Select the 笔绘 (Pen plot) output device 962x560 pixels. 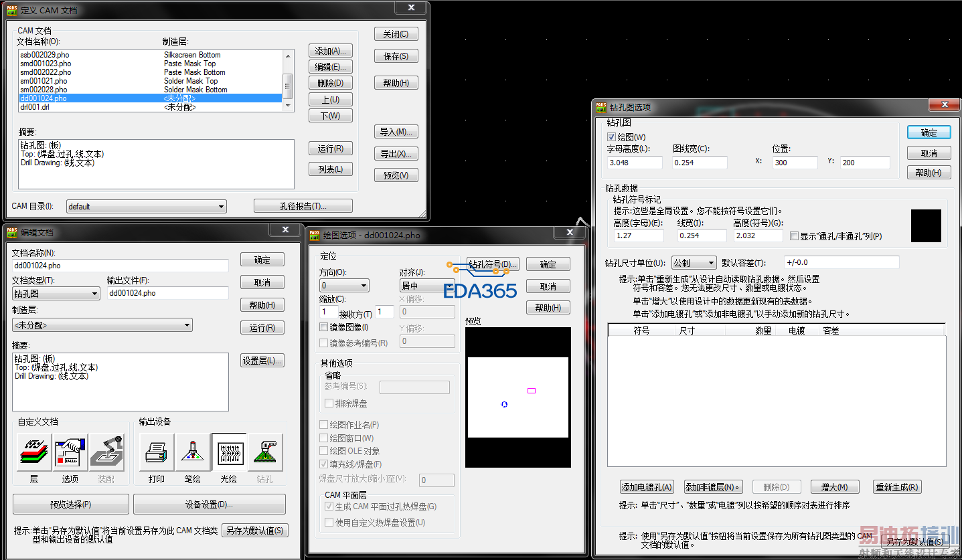(x=193, y=452)
